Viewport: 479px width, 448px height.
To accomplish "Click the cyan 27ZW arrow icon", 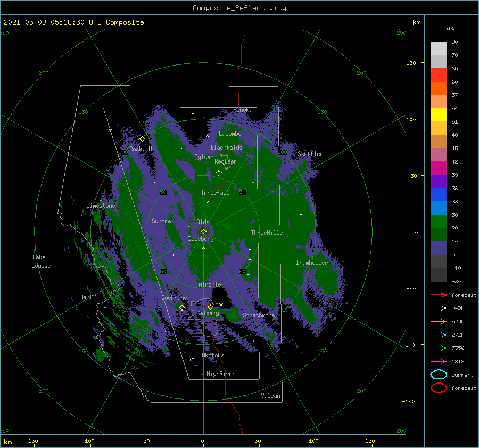I will (439, 335).
